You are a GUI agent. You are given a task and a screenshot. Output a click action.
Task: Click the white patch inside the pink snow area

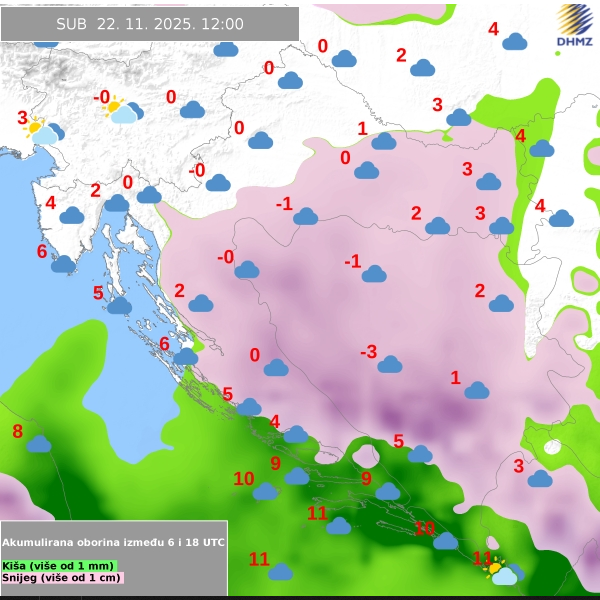[x=551, y=447]
